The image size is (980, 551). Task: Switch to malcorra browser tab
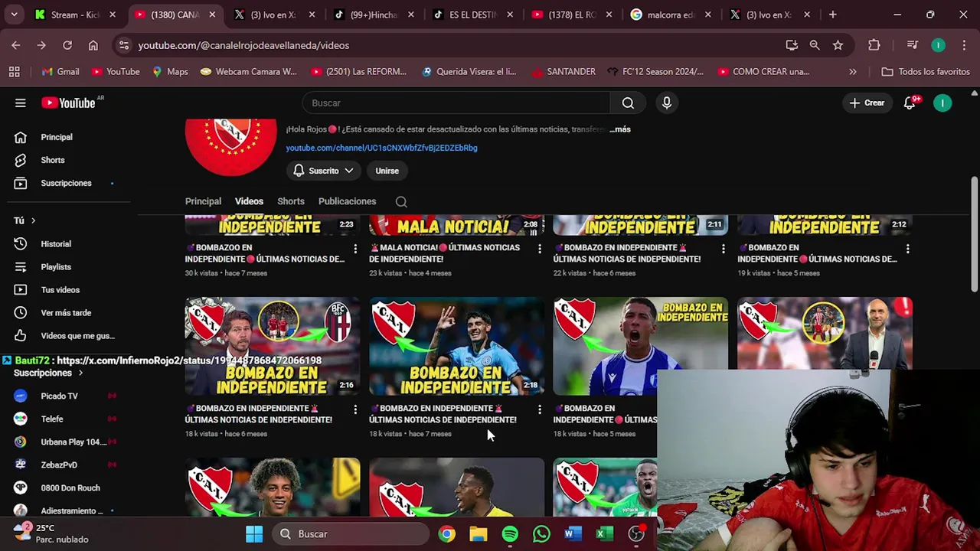pyautogui.click(x=671, y=15)
